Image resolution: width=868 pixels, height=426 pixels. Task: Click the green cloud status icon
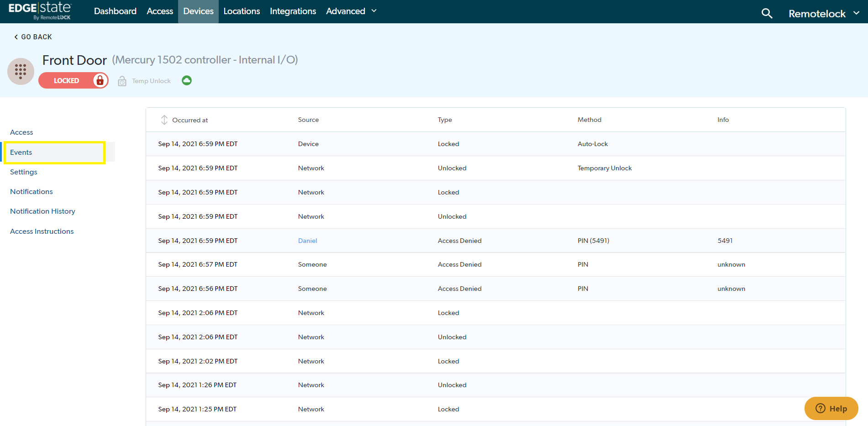tap(187, 80)
